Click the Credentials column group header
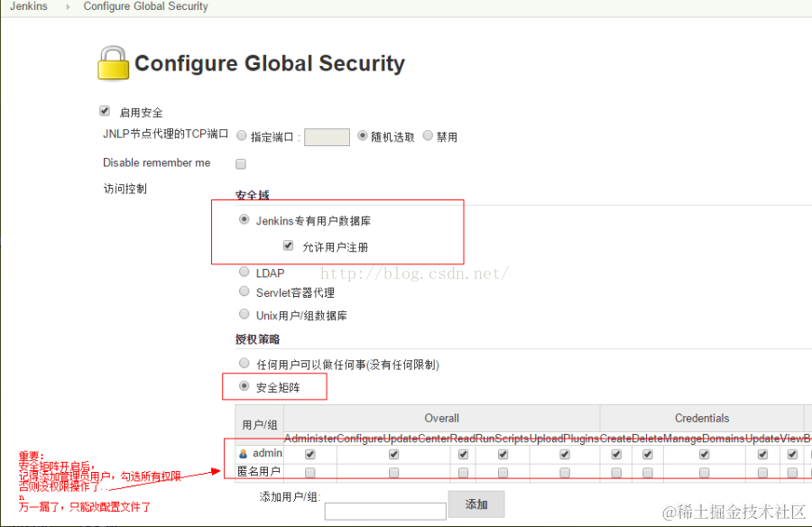The width and height of the screenshot is (812, 527). (x=702, y=418)
